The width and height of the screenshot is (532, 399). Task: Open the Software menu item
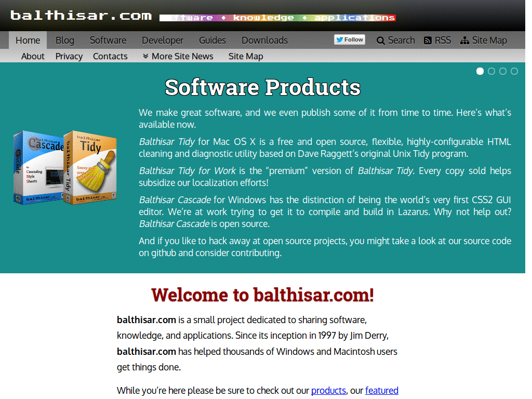click(108, 41)
